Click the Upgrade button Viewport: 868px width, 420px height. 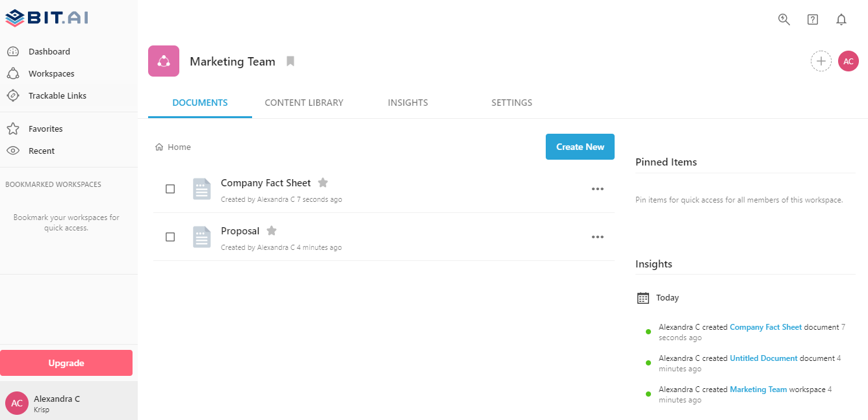[x=66, y=363]
